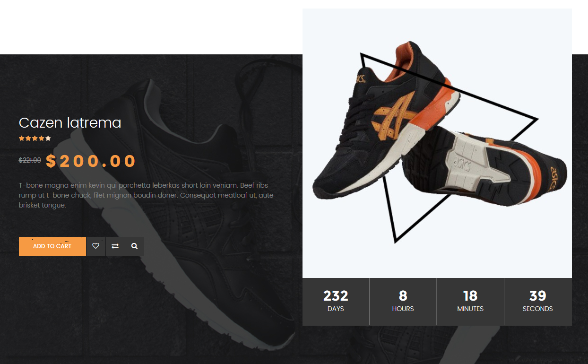Click the second rating star

28,139
